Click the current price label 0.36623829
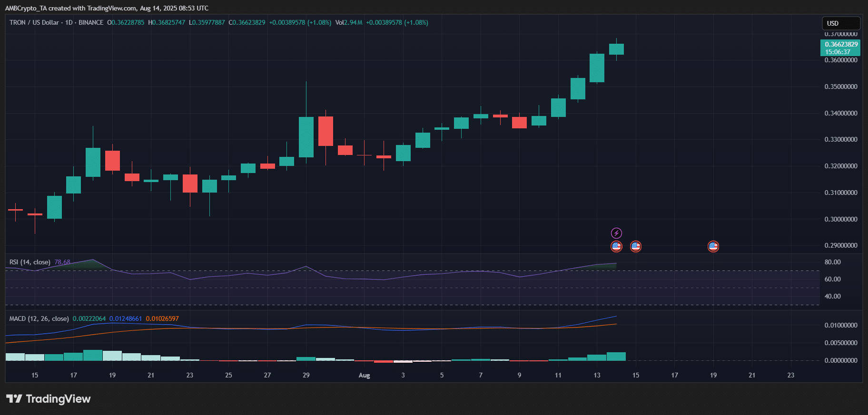 (841, 44)
